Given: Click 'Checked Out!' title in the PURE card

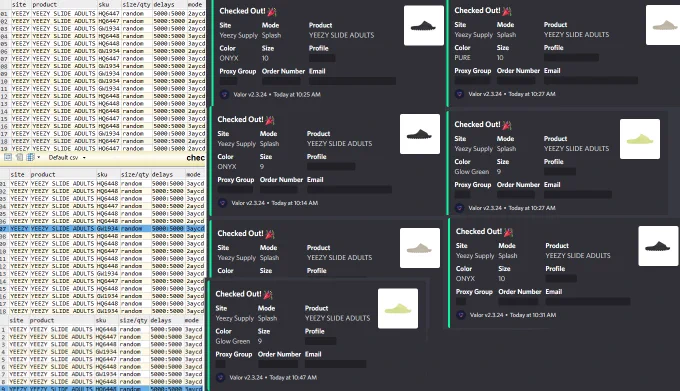Looking at the screenshot, I should pos(477,10).
